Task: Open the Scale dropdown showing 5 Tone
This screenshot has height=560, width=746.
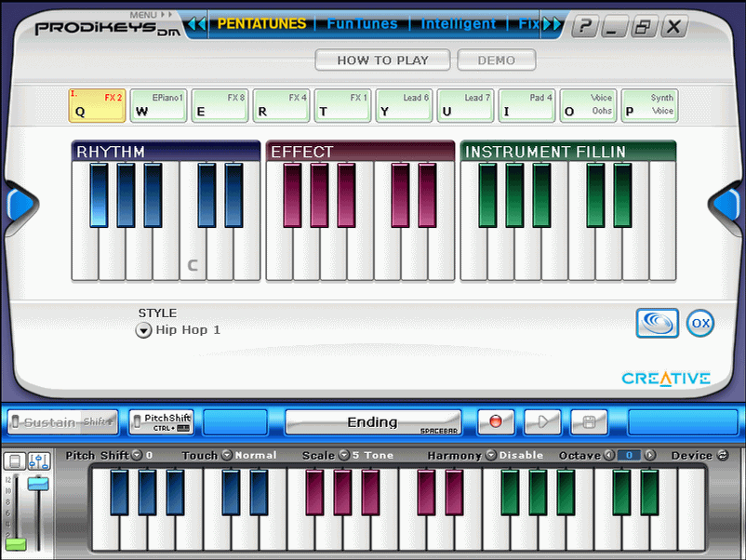Action: click(344, 455)
